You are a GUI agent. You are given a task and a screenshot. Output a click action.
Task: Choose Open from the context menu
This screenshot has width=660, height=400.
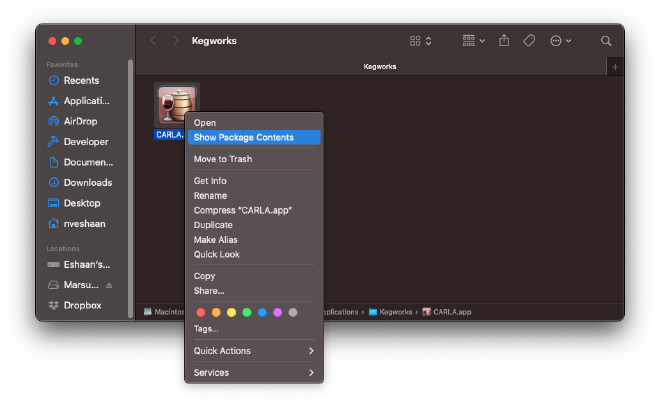click(x=254, y=123)
